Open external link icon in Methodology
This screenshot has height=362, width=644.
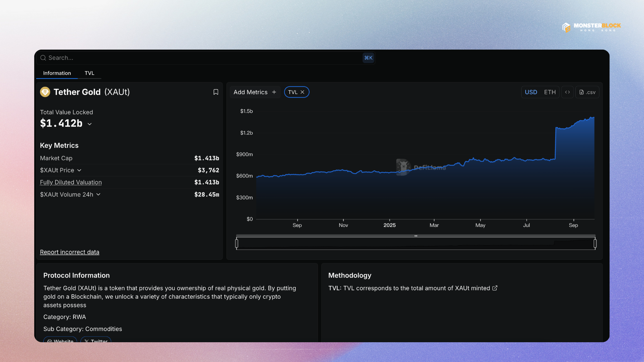point(495,288)
